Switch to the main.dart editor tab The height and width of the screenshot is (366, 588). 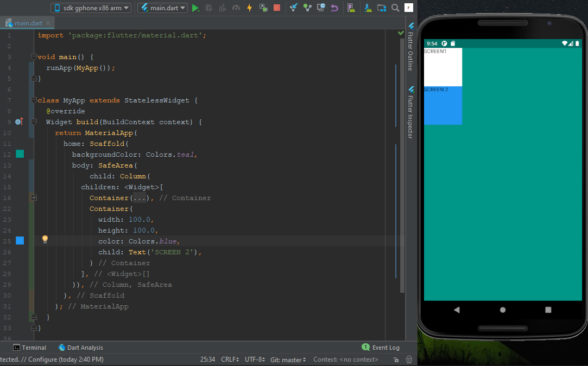coord(27,23)
